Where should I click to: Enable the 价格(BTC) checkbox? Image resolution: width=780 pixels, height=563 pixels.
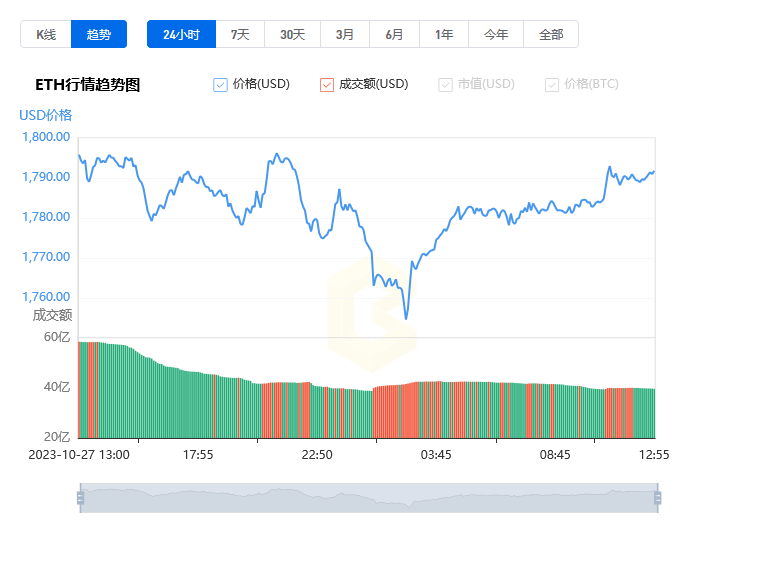point(552,85)
